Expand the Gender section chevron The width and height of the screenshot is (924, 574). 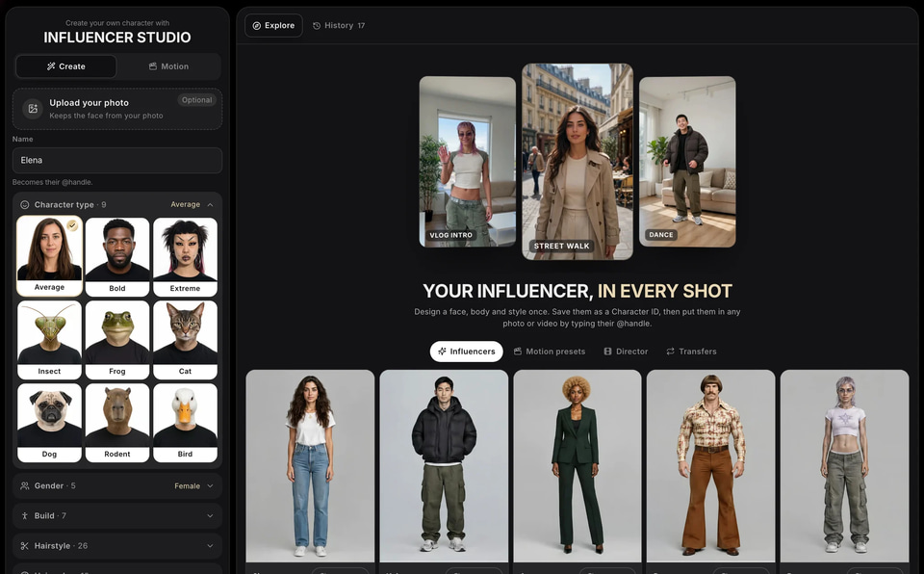(210, 486)
